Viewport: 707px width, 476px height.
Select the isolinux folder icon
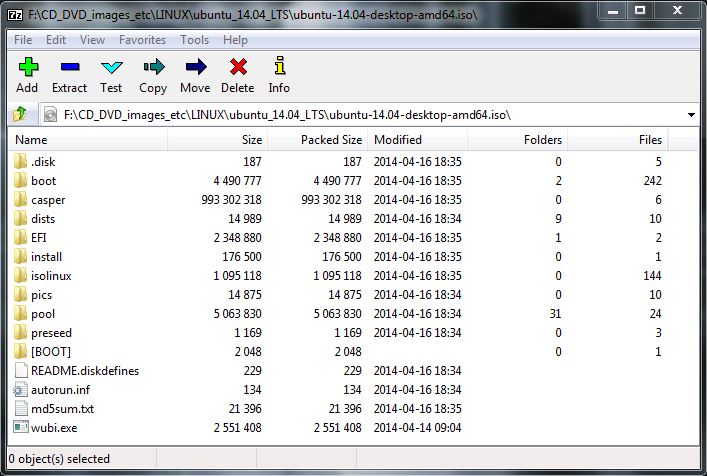[x=20, y=275]
